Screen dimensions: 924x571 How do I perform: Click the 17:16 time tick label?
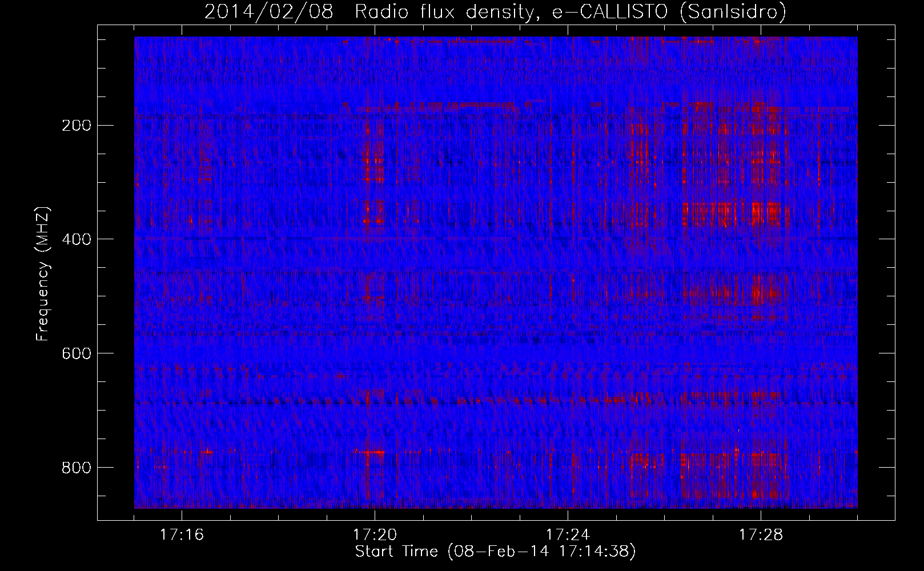click(x=182, y=535)
